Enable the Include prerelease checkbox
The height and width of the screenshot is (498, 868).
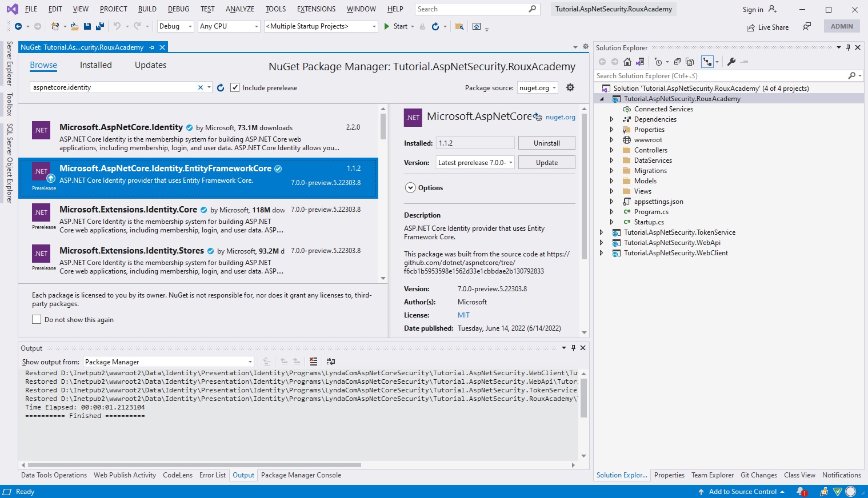click(235, 87)
